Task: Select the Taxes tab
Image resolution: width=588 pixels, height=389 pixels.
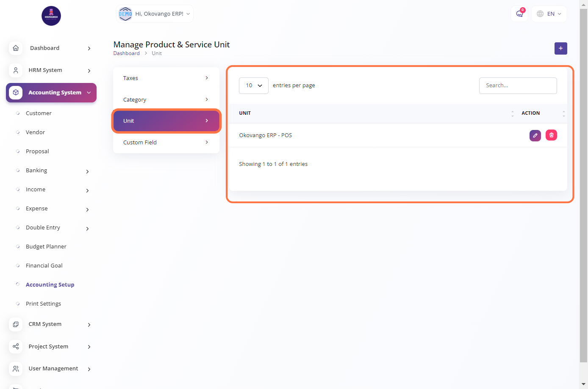Action: pyautogui.click(x=166, y=78)
